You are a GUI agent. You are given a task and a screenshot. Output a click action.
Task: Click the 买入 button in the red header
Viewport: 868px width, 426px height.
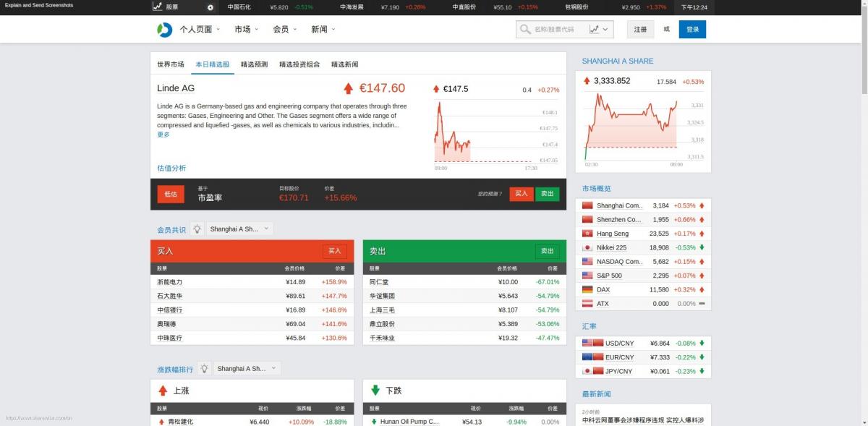(335, 251)
